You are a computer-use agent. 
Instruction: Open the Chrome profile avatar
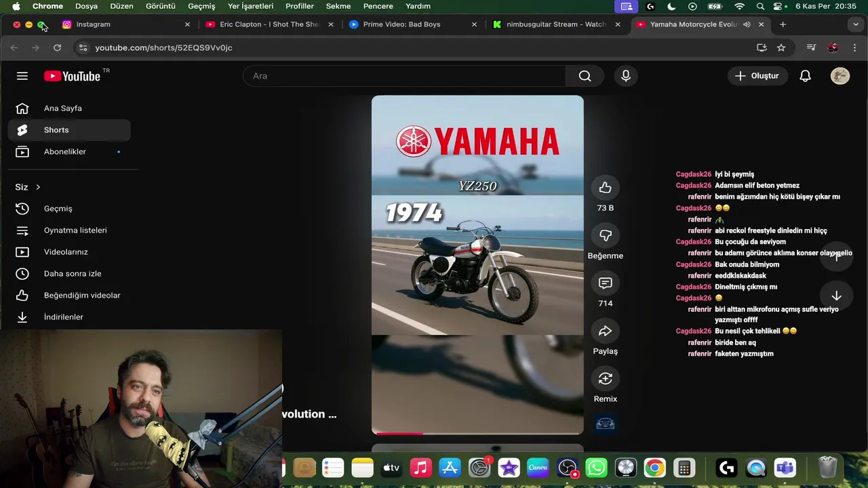pyautogui.click(x=833, y=47)
